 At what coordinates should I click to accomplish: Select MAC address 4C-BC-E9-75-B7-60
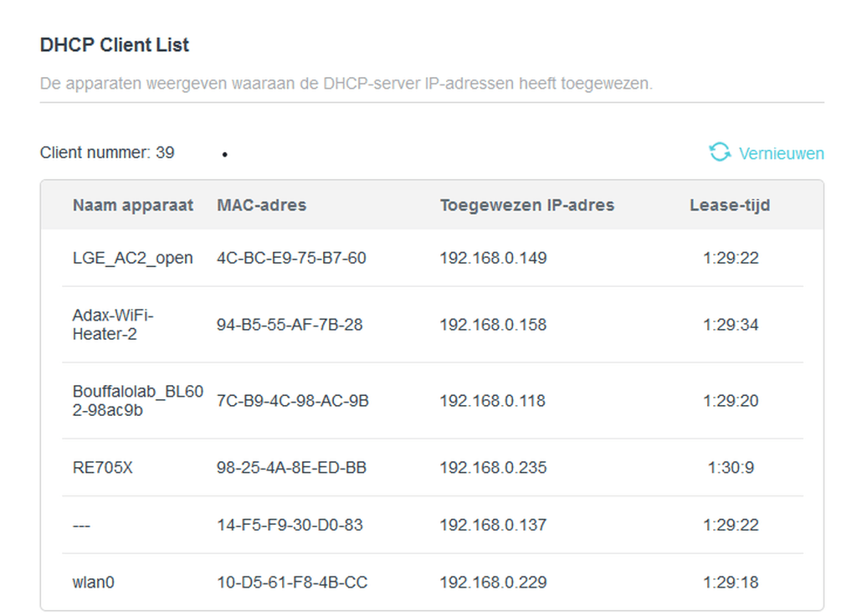point(291,258)
